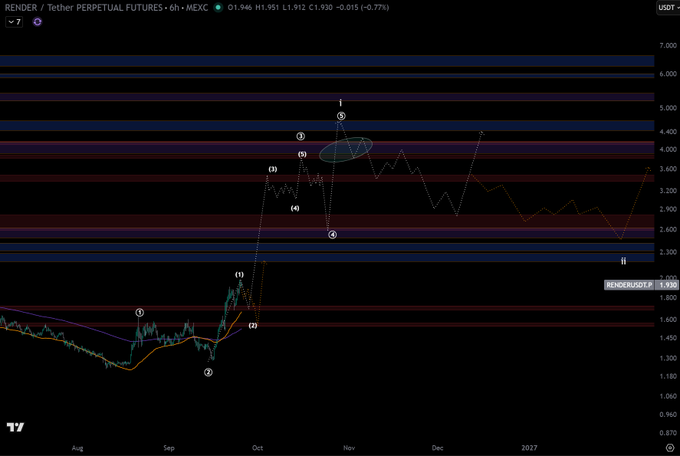The width and height of the screenshot is (680, 456).
Task: Select the lowercase i wave label
Action: (x=340, y=103)
